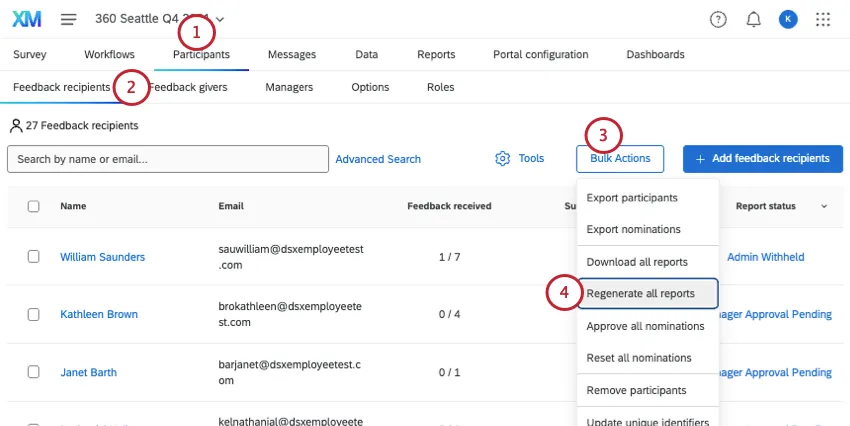Click Approval Pending status for Janet Barth
Screen dimensions: 850x426
(x=775, y=372)
